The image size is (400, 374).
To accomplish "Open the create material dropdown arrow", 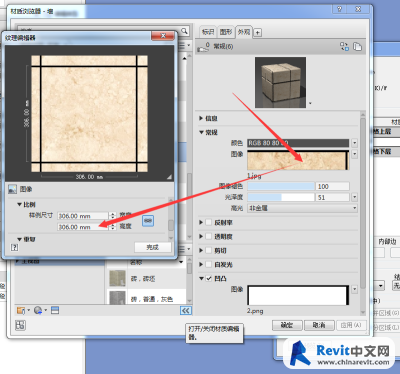I will pos(45,310).
